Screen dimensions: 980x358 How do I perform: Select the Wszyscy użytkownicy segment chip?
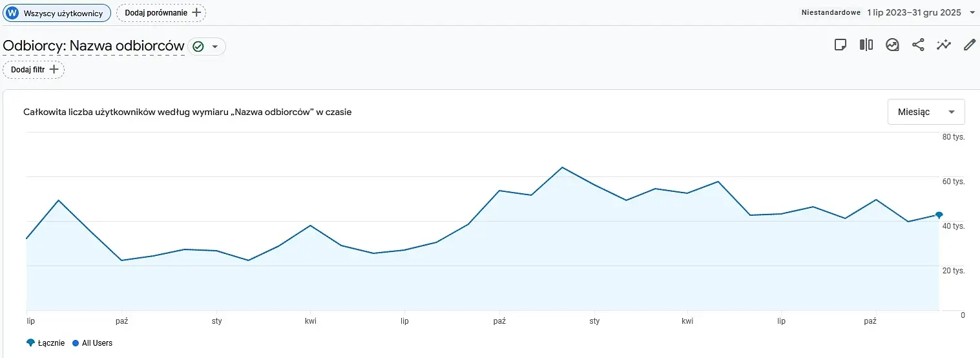tap(57, 13)
